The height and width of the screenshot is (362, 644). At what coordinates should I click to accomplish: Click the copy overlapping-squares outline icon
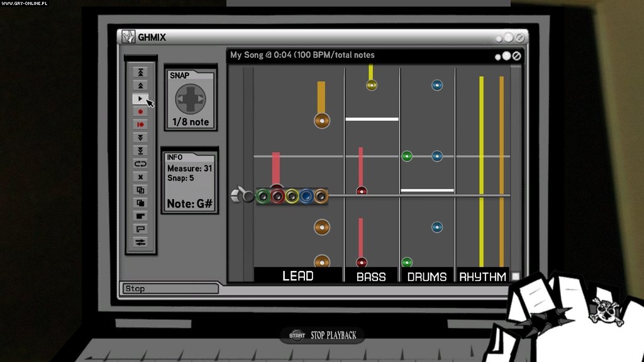[140, 190]
